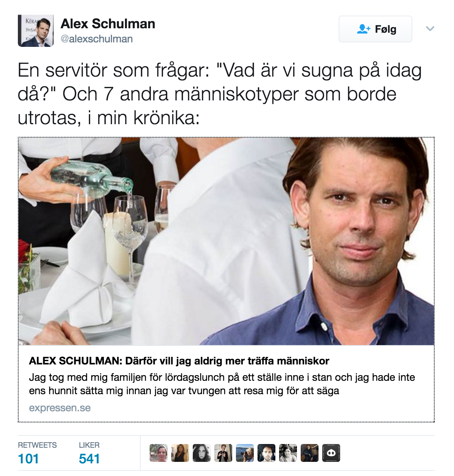Open first liker avatar, outdoor woman photo
This screenshot has height=476, width=454.
(159, 453)
